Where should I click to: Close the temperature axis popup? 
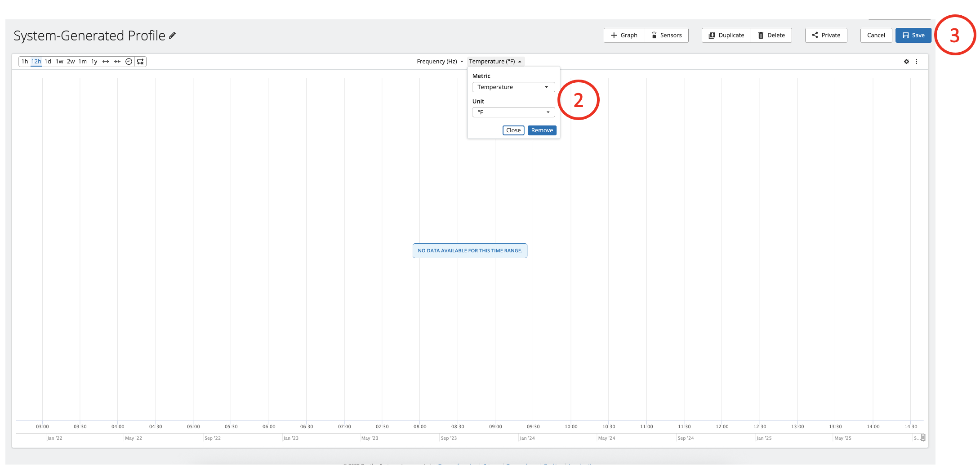pyautogui.click(x=513, y=130)
